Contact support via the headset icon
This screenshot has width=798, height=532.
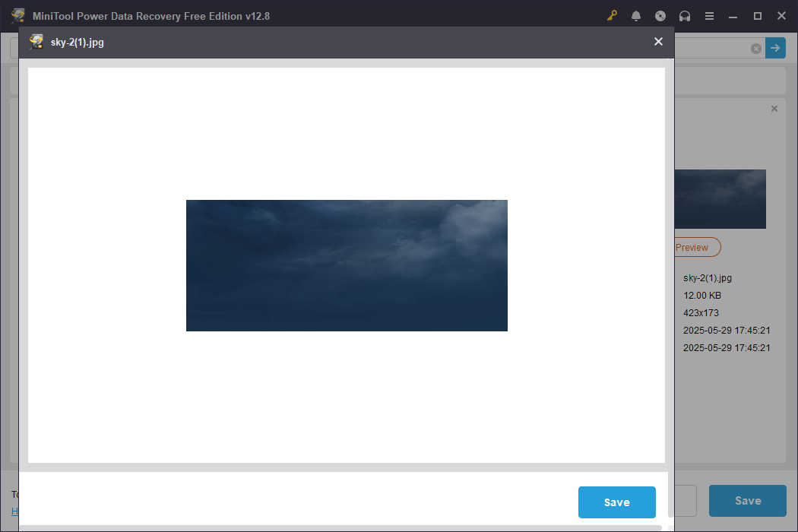click(685, 15)
